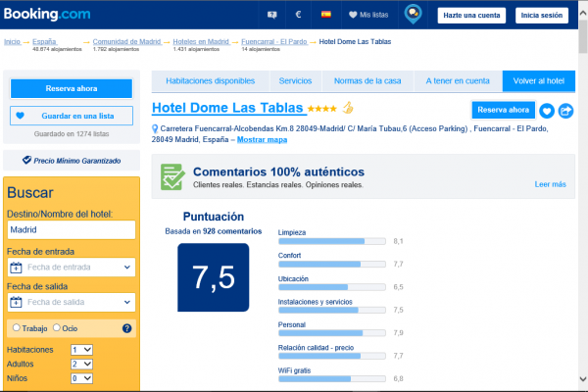Click 'Guardado en 1274 listas' text
This screenshot has height=392, width=588.
[72, 134]
